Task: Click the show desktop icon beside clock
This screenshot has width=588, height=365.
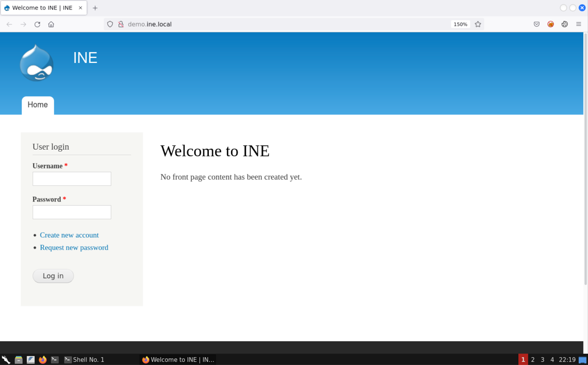Action: pos(582,359)
